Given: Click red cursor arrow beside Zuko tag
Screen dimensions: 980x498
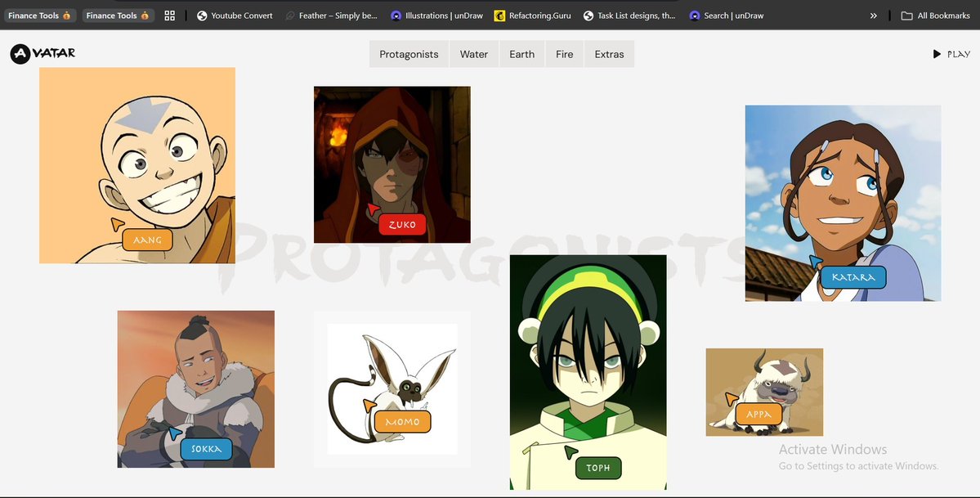Looking at the screenshot, I should coord(374,209).
